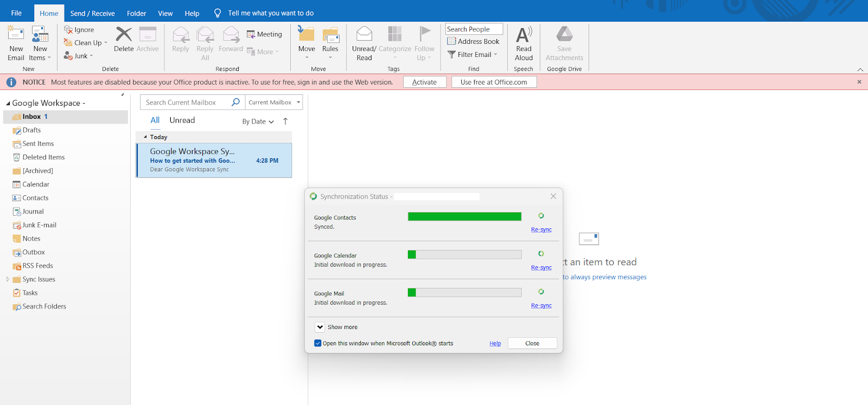Collapse the ribbon with the chevron
Image resolution: width=868 pixels, height=405 pixels.
coord(860,69)
